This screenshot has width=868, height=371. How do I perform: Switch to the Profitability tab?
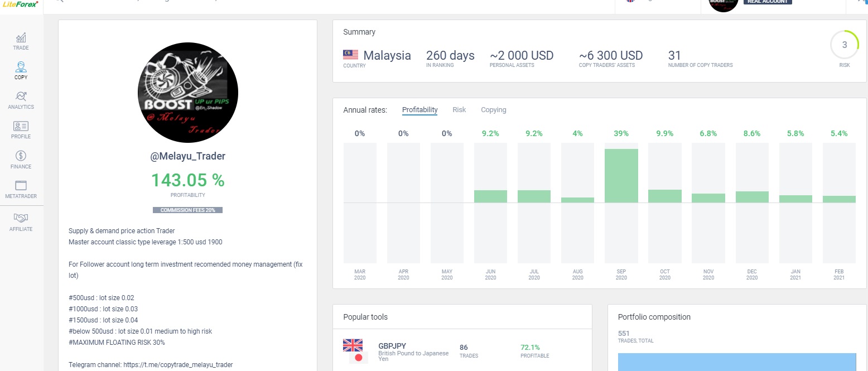click(419, 110)
